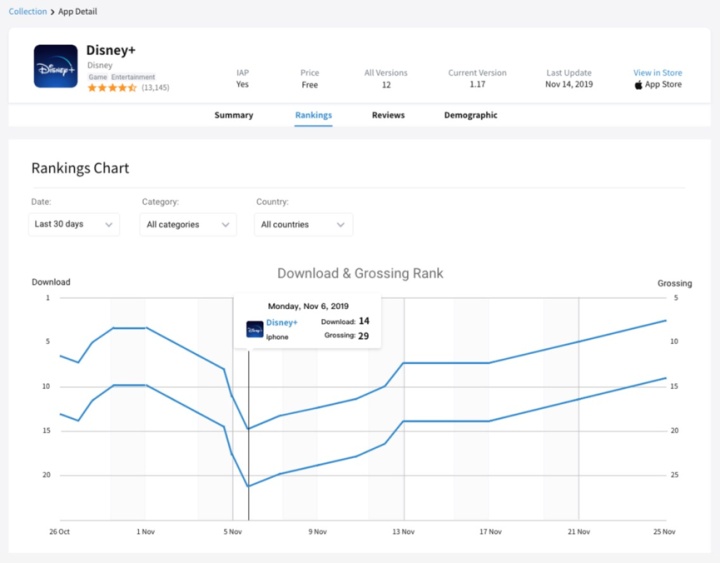Click the Monday, Nov 6, 2019 tooltip date
Image resolution: width=720 pixels, height=563 pixels.
308,306
